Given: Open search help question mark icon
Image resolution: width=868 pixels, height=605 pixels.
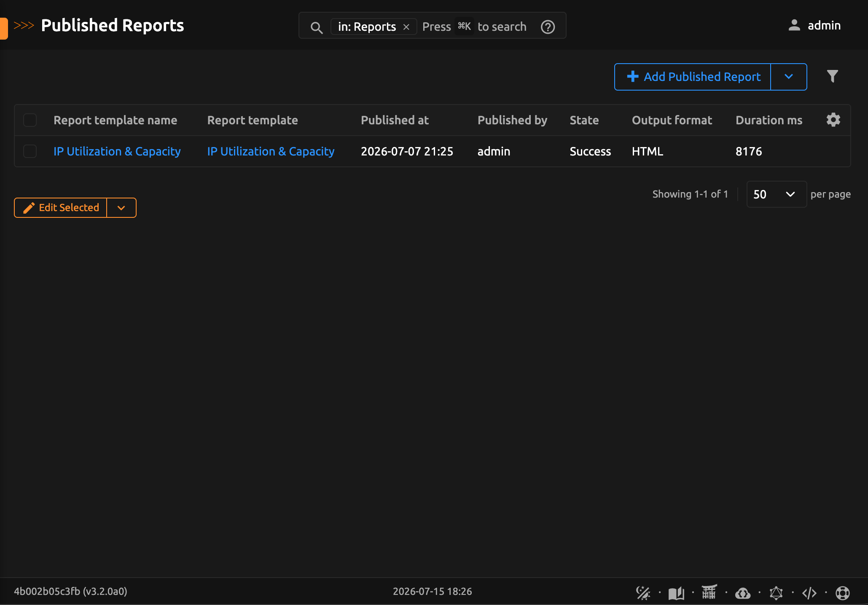Looking at the screenshot, I should coord(548,27).
